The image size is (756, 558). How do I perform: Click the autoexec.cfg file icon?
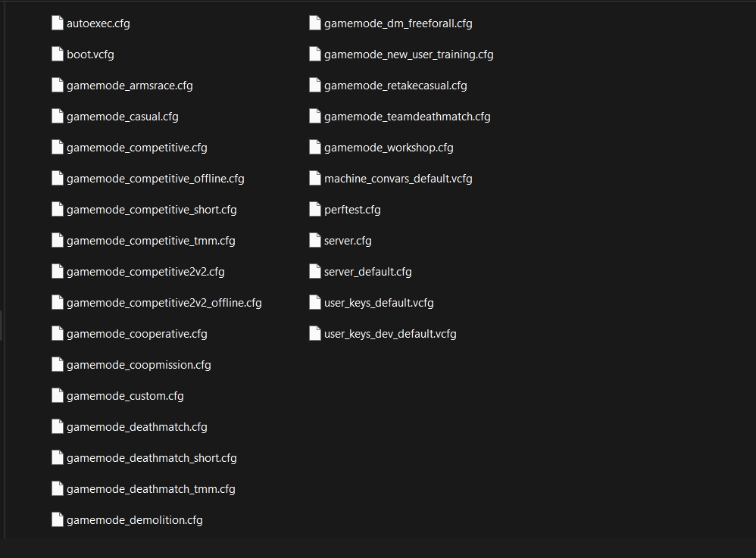58,23
